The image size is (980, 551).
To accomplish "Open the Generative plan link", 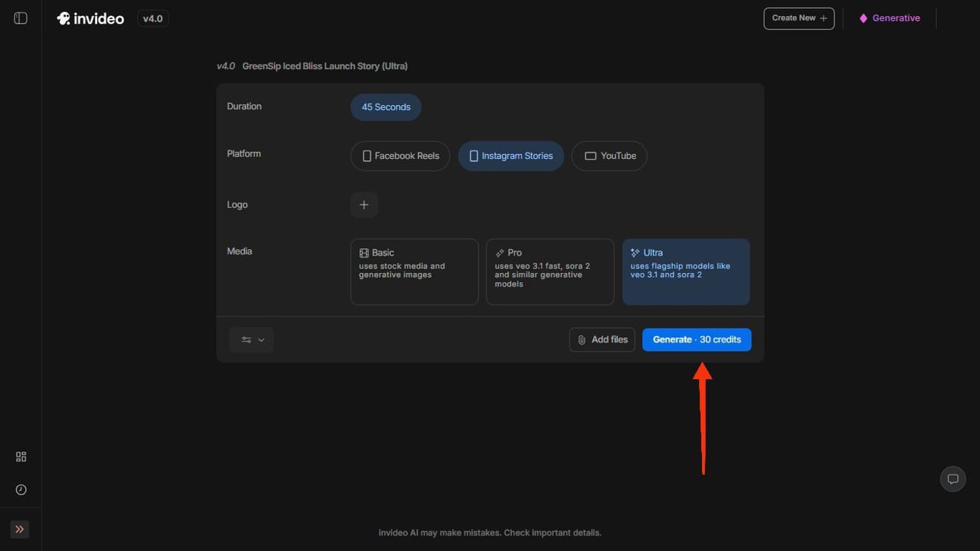I will pos(890,18).
